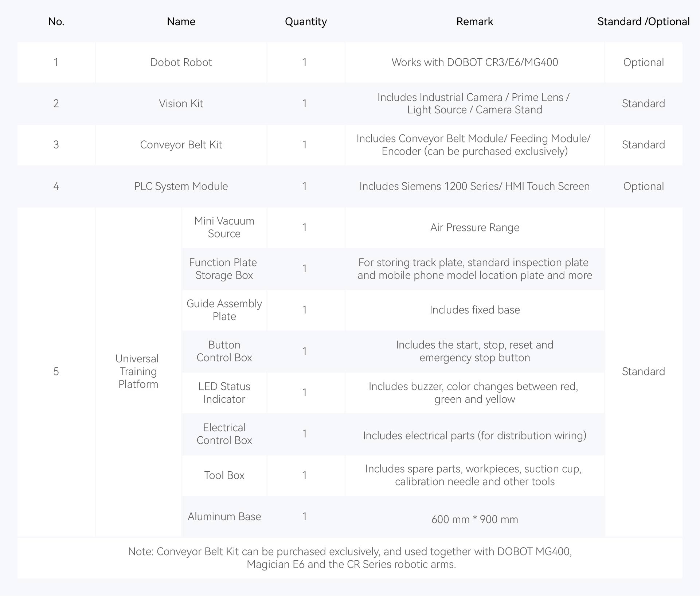This screenshot has height=596, width=700.
Task: Select the "Tool Box" cell
Action: 224,475
